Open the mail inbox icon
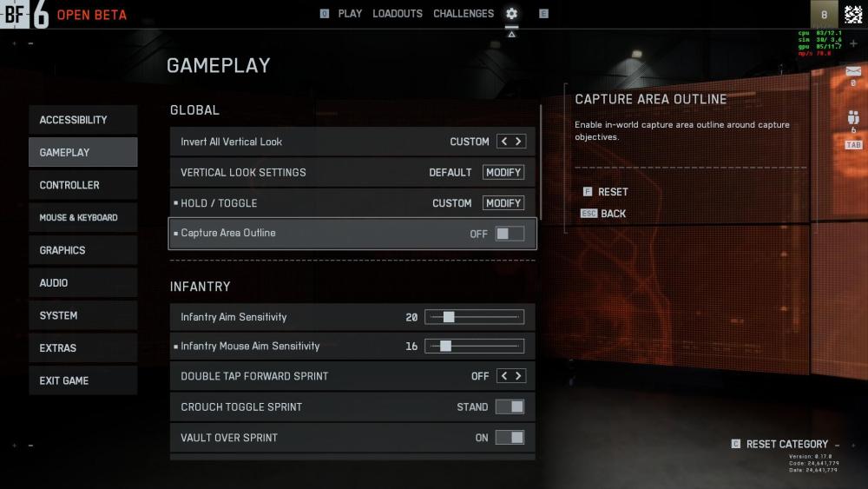Screen dimensions: 868x489 [x=853, y=71]
